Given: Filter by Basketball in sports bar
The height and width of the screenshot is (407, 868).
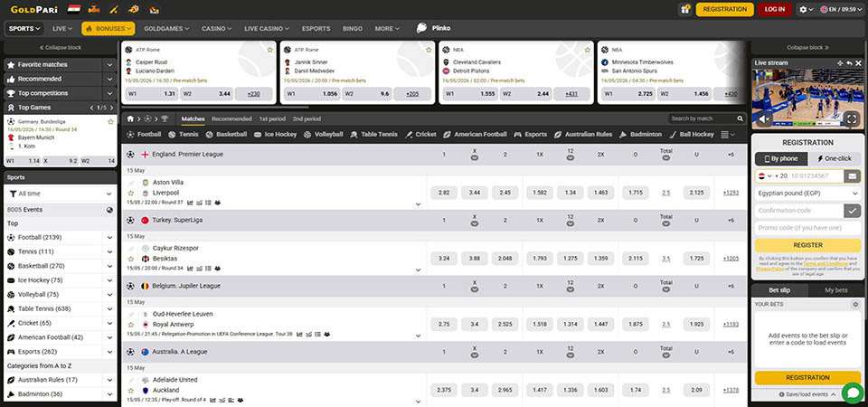Looking at the screenshot, I should [226, 135].
